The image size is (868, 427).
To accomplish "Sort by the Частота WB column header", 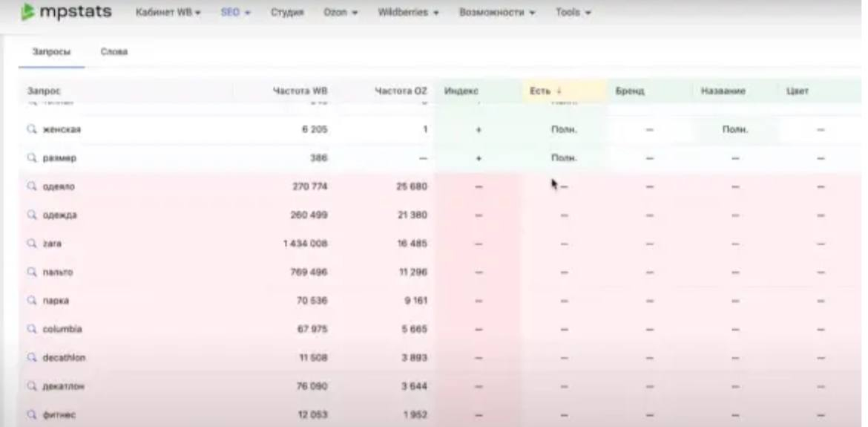I will click(300, 91).
